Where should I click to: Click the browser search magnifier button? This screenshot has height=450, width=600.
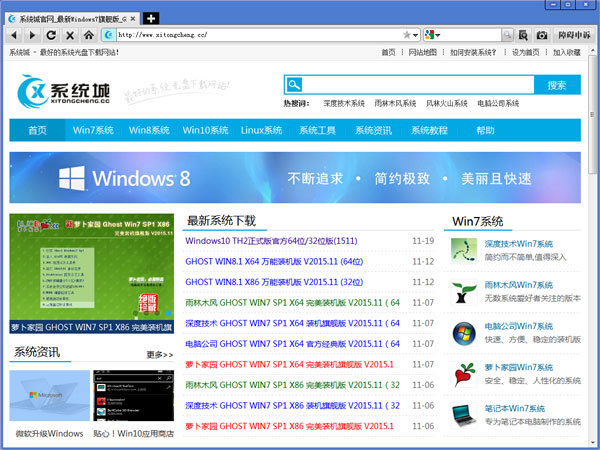(507, 35)
